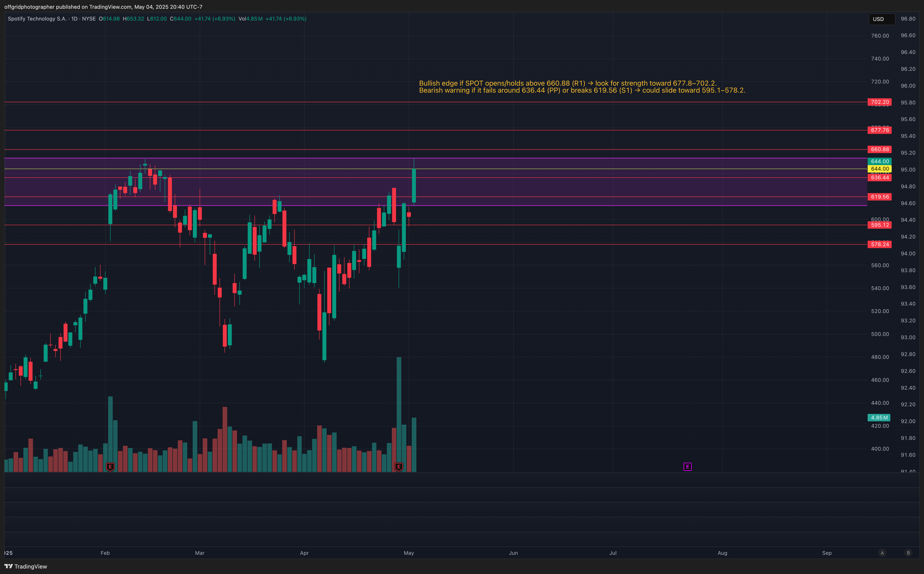Click the May label on time axis

(x=409, y=553)
